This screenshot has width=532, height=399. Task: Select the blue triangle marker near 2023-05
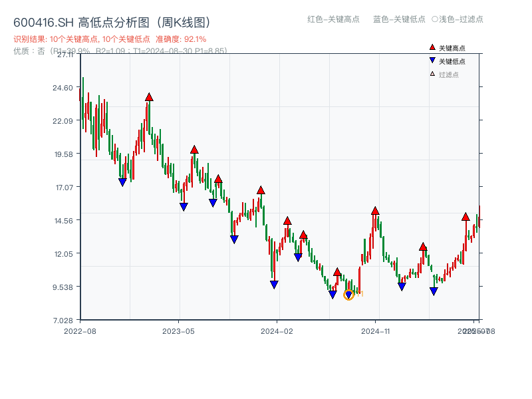coord(183,208)
